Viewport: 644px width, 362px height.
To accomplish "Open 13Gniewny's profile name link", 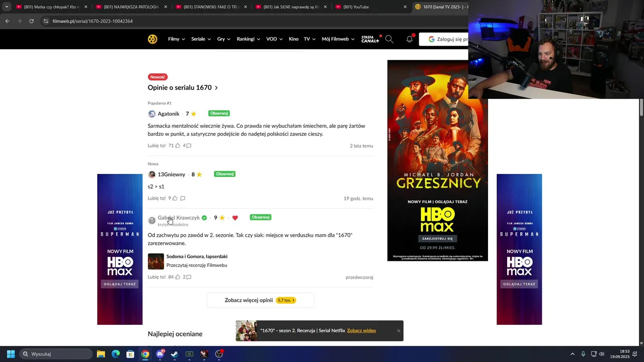I will tap(172, 174).
